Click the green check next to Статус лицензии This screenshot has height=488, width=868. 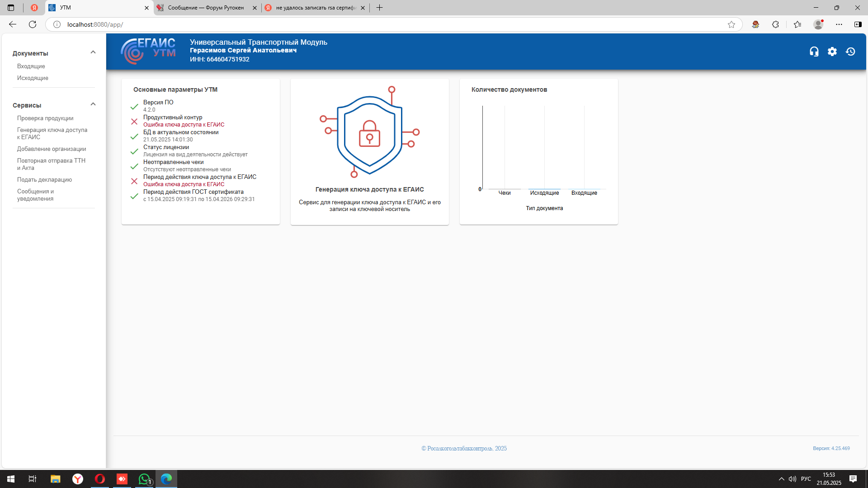point(134,151)
